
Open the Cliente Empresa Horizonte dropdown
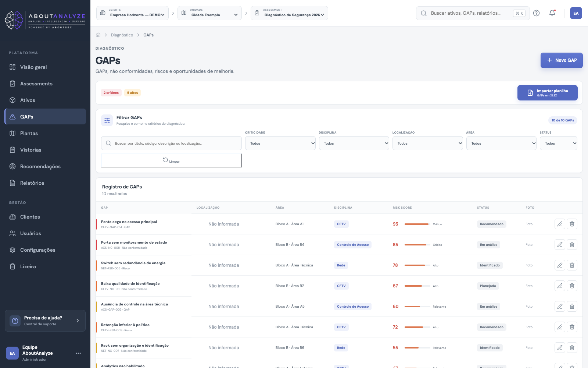click(x=132, y=13)
